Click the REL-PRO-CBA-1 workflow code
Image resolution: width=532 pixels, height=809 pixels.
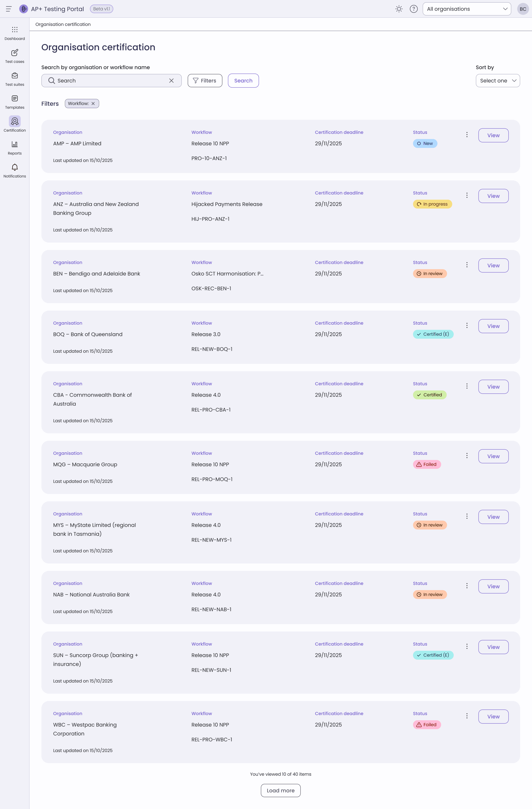pos(211,410)
